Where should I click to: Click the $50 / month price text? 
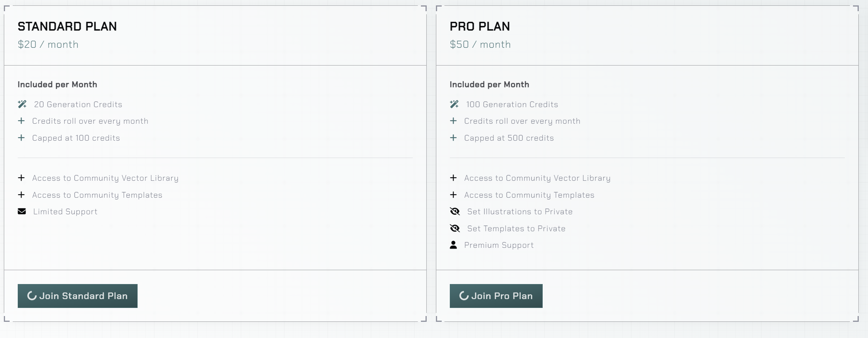[480, 44]
